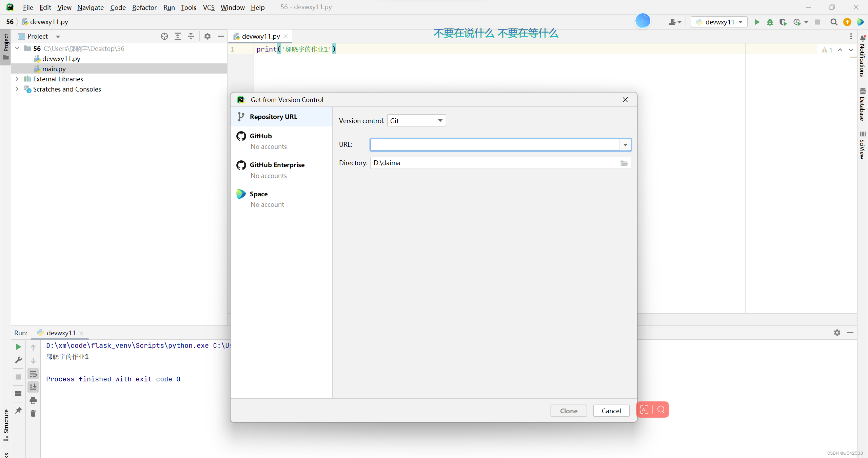Click inside the URL input field

click(x=492, y=144)
